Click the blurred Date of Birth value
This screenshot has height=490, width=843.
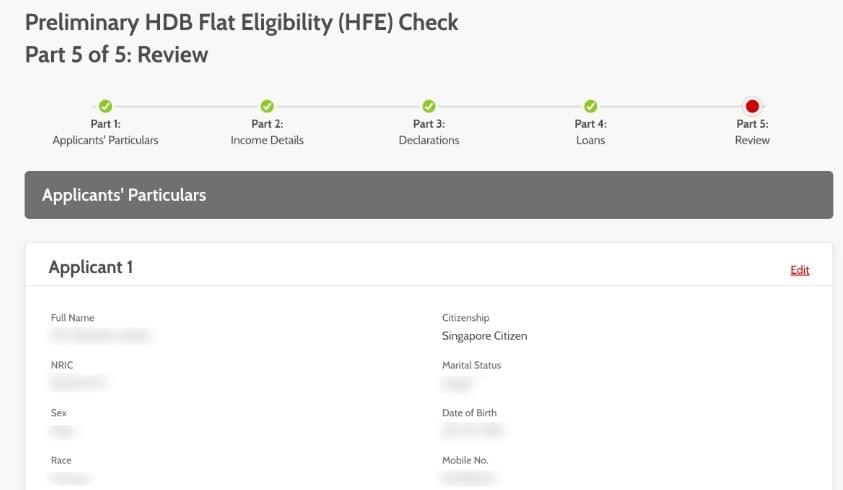[x=473, y=431]
